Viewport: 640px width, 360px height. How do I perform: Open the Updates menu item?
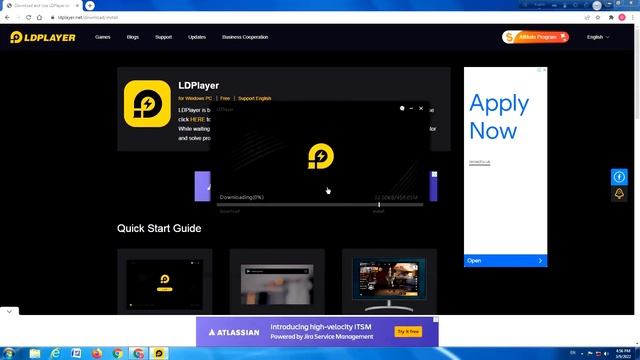(x=197, y=37)
